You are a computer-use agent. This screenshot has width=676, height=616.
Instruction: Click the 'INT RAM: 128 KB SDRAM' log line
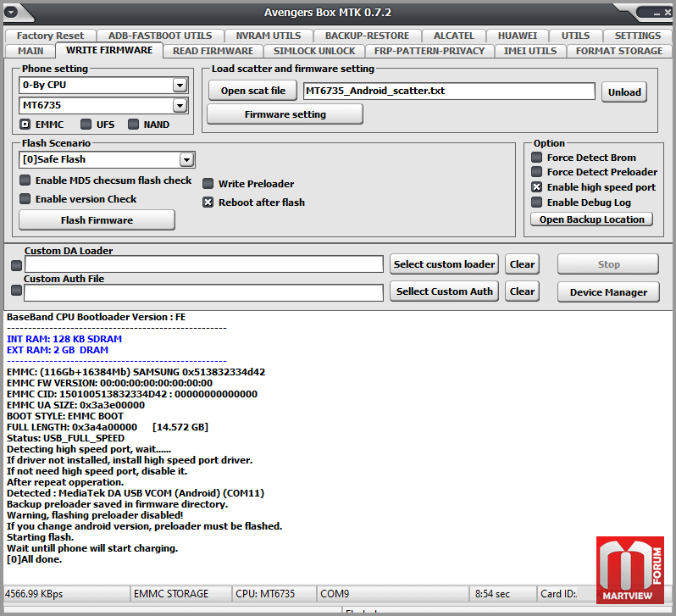click(64, 339)
